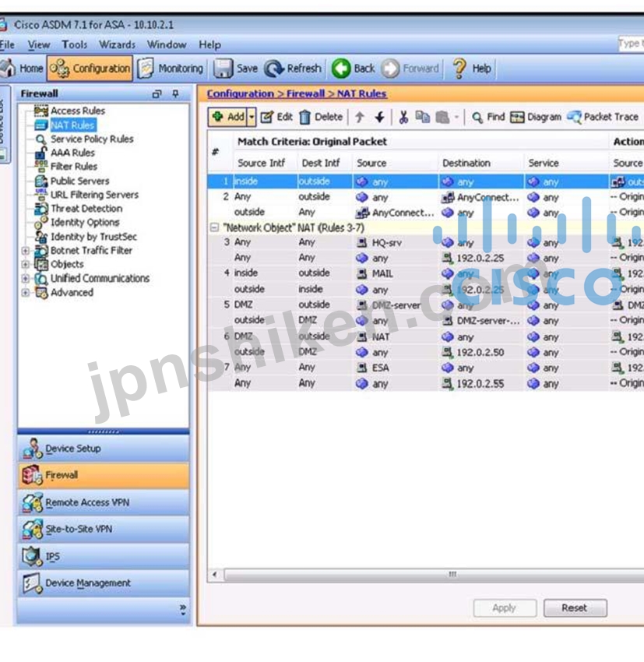Switch to the Configuration view
This screenshot has width=644, height=662.
[x=90, y=69]
